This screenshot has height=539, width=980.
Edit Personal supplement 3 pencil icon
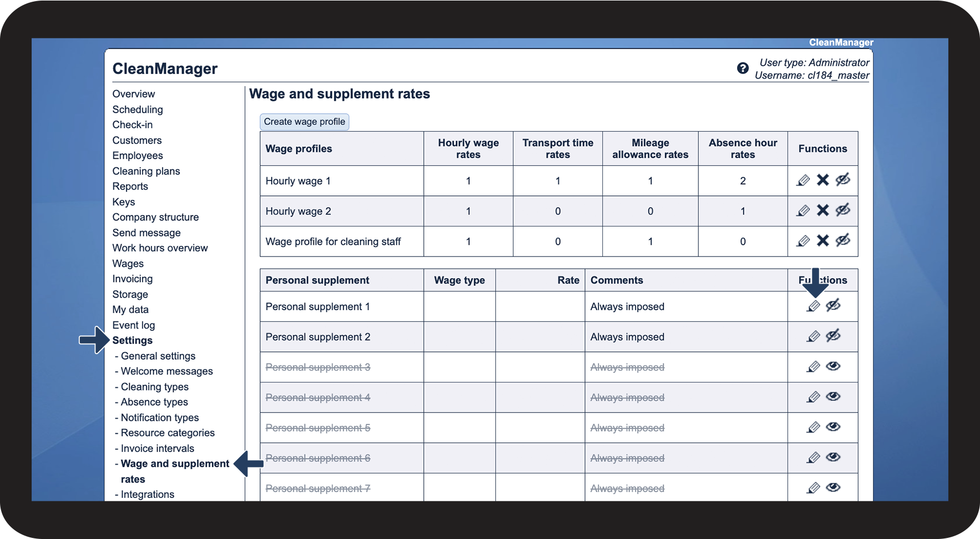813,367
